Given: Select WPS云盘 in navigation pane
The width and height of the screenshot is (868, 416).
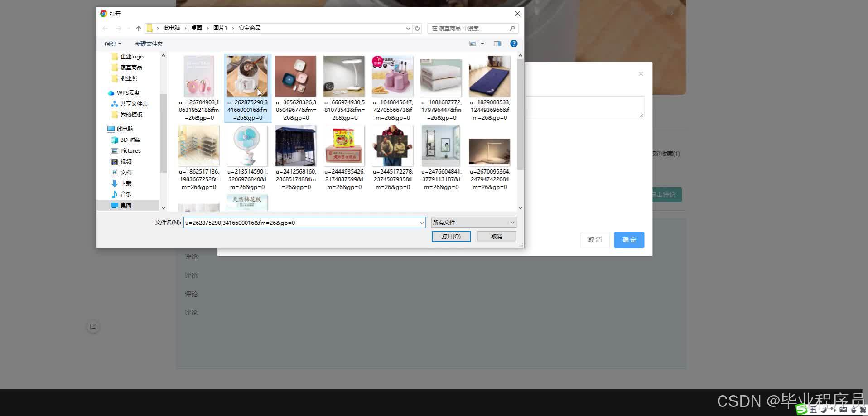Looking at the screenshot, I should pyautogui.click(x=124, y=93).
